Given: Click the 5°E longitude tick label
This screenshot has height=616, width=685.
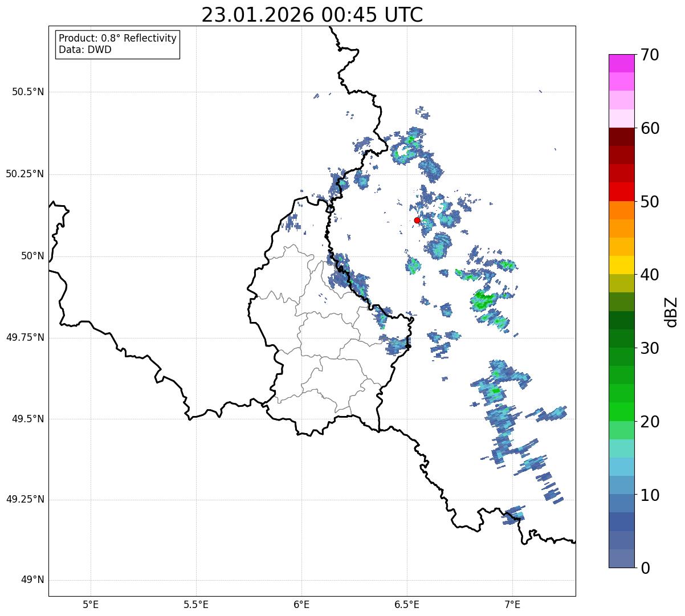Looking at the screenshot, I should click(91, 605).
